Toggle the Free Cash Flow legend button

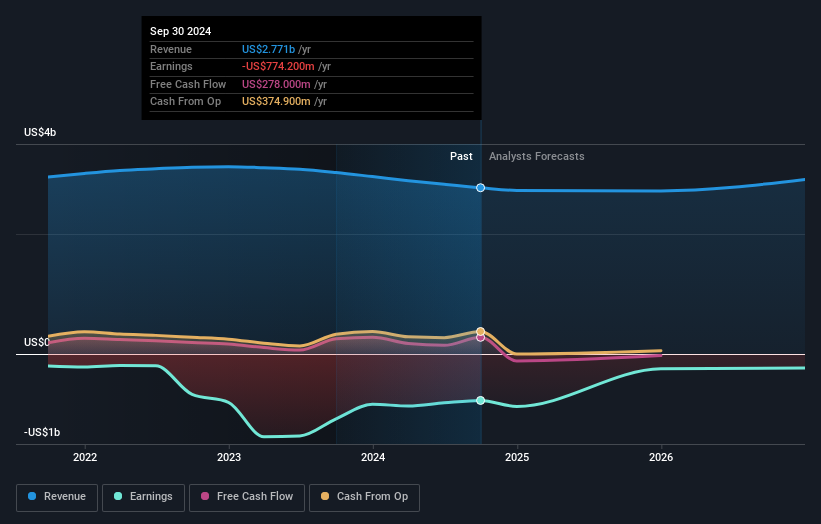(247, 497)
